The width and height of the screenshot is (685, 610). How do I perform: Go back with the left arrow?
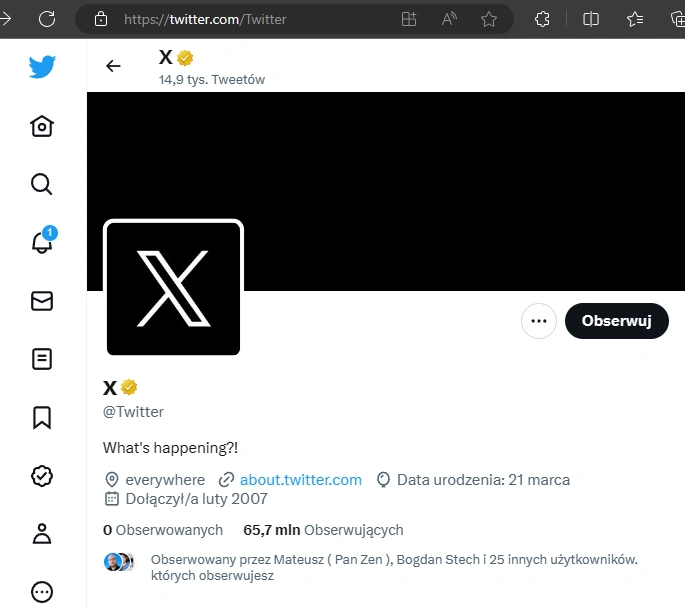[113, 66]
